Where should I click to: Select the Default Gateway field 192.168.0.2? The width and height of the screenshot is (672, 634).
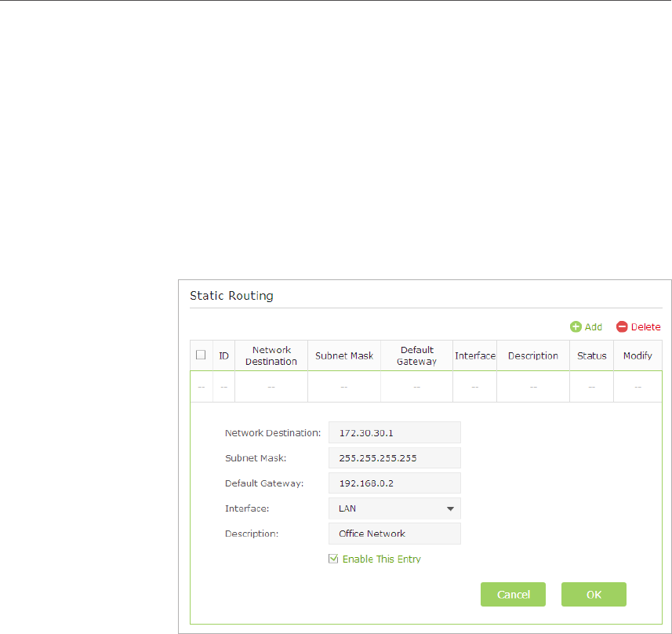394,483
